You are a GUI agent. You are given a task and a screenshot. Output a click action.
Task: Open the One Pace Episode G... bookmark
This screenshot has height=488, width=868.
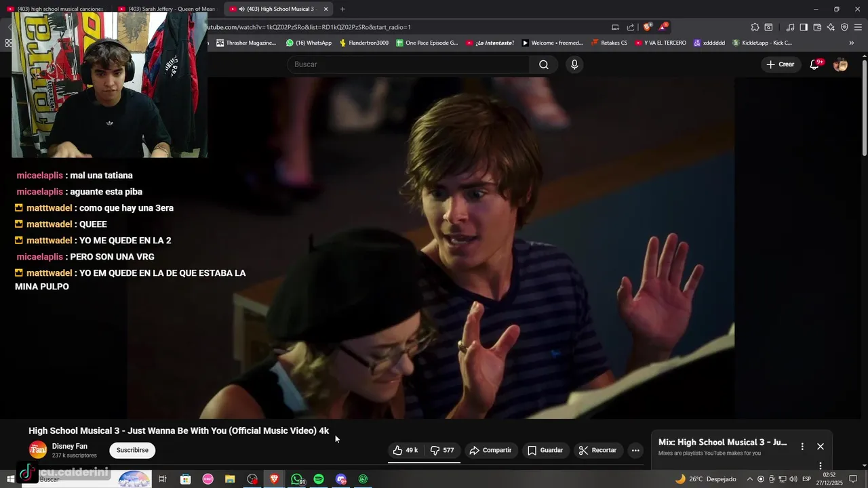[x=427, y=43]
